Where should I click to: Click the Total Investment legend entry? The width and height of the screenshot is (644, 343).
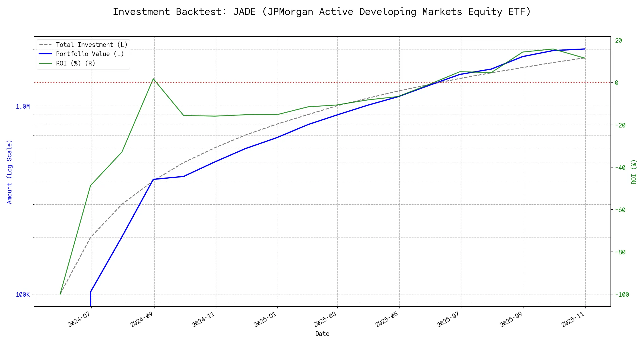pos(91,45)
